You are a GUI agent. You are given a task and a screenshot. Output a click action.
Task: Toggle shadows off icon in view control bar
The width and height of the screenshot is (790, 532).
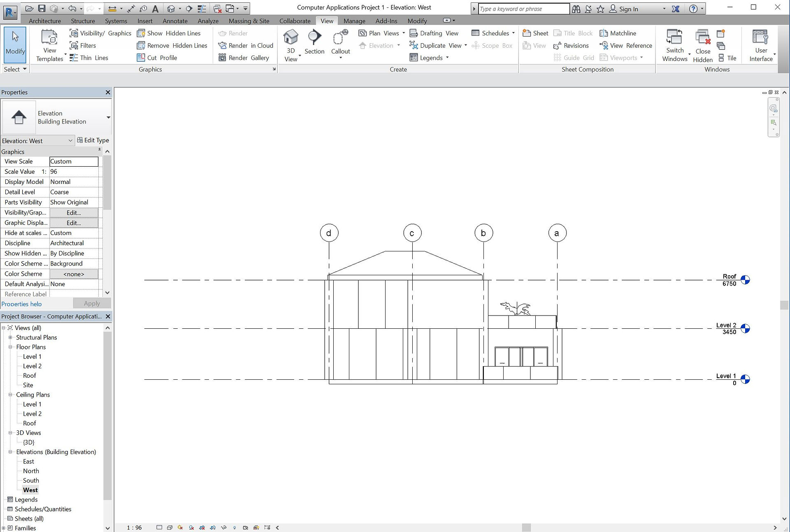tap(191, 527)
